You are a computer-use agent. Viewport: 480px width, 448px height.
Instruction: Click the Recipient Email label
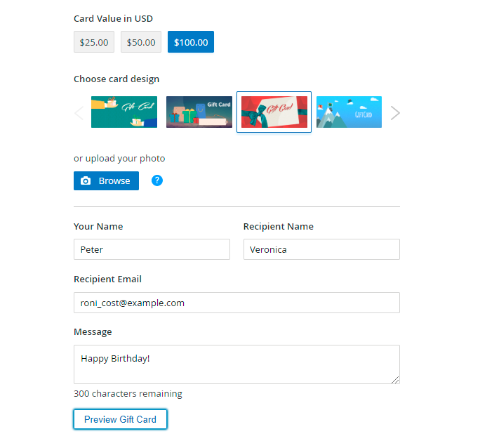(x=107, y=279)
